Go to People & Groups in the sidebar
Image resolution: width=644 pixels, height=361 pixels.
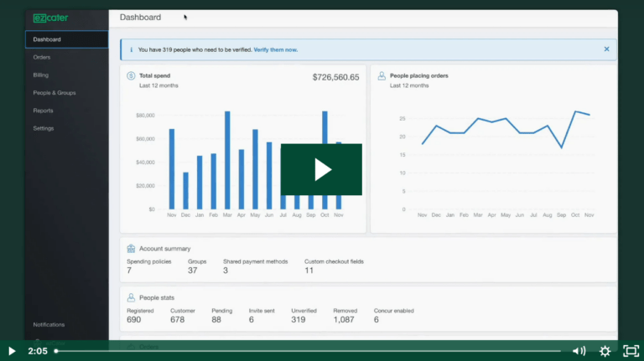[x=54, y=93]
